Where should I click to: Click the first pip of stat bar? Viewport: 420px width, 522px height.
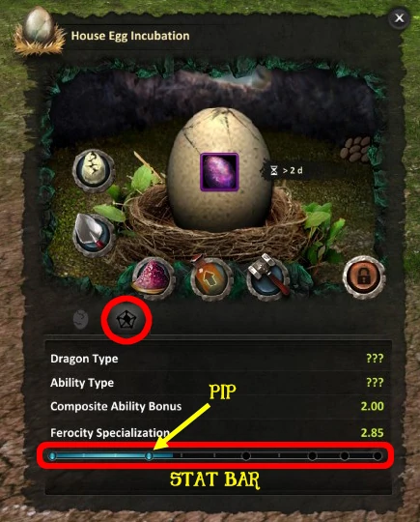[52, 455]
